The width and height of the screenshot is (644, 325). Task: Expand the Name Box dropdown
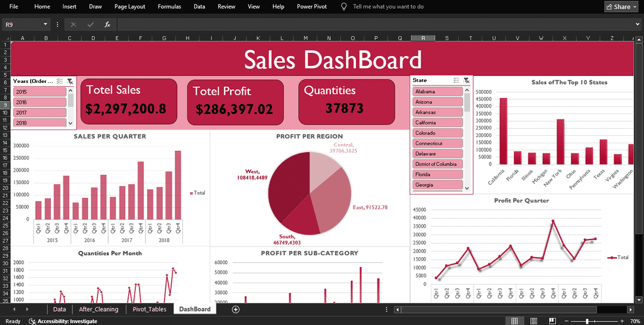(46, 25)
